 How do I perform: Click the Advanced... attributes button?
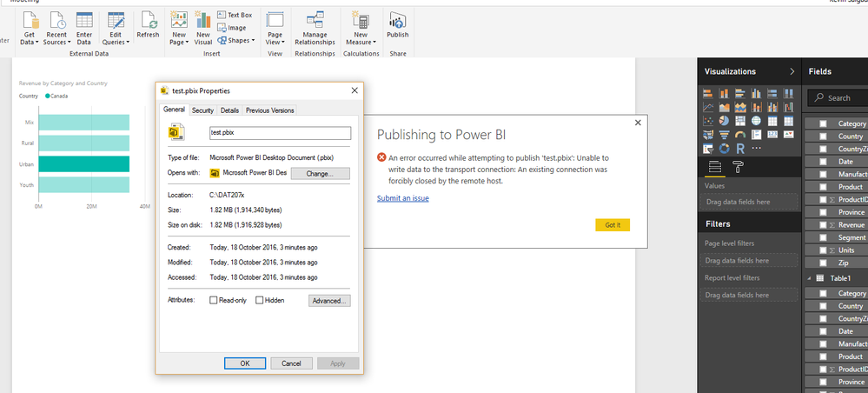[329, 301]
